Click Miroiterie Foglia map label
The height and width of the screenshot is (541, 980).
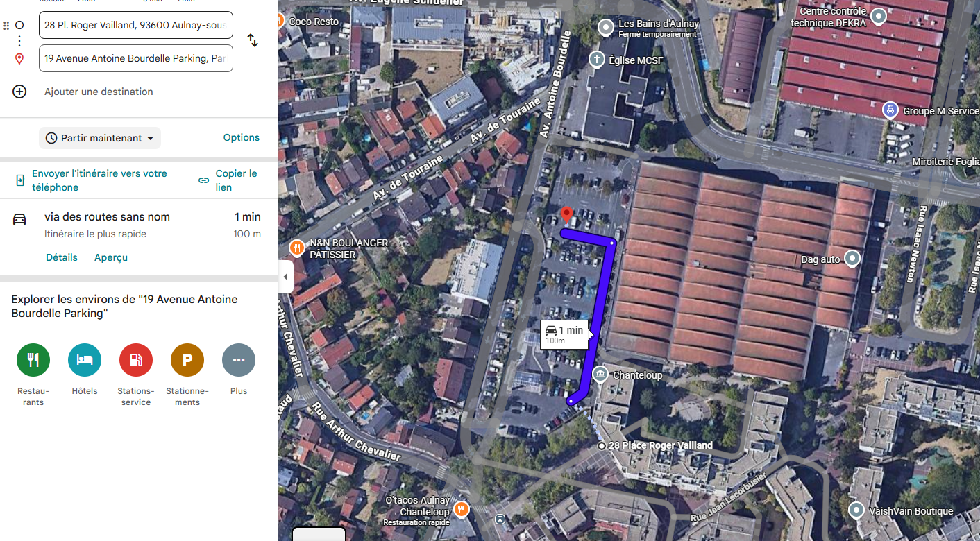tap(945, 162)
